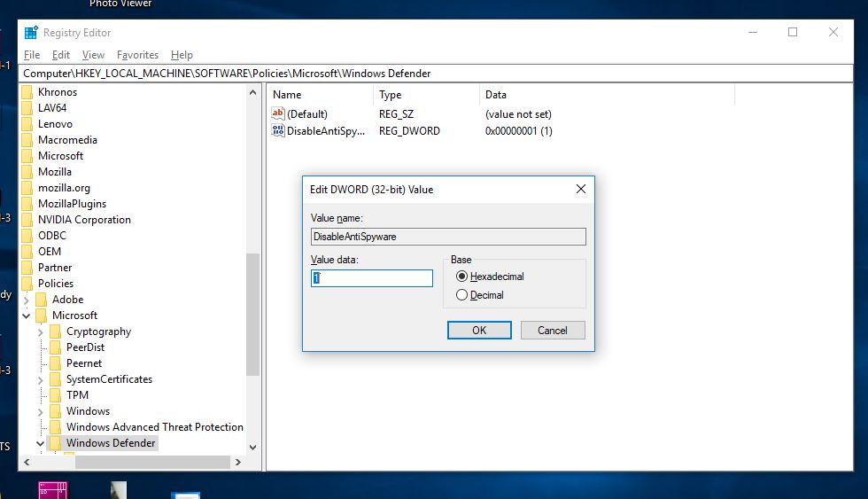
Task: Click the registry path address bar
Action: pyautogui.click(x=436, y=74)
